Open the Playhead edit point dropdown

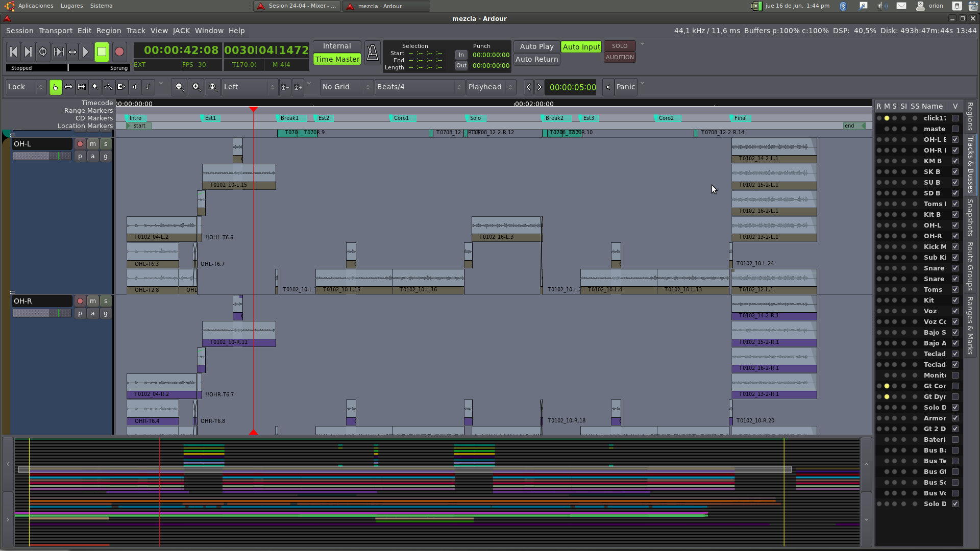coord(490,87)
